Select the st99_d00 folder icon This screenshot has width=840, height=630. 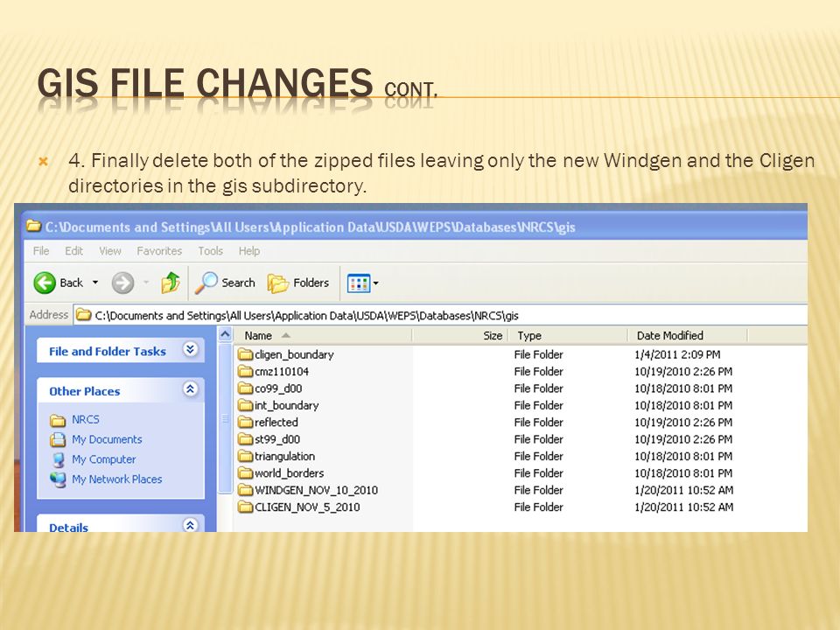pos(245,439)
